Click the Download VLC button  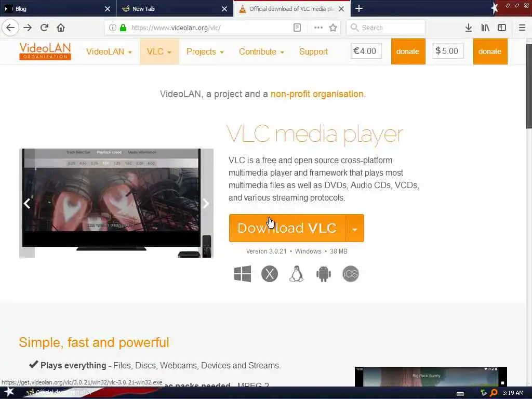[x=287, y=228]
